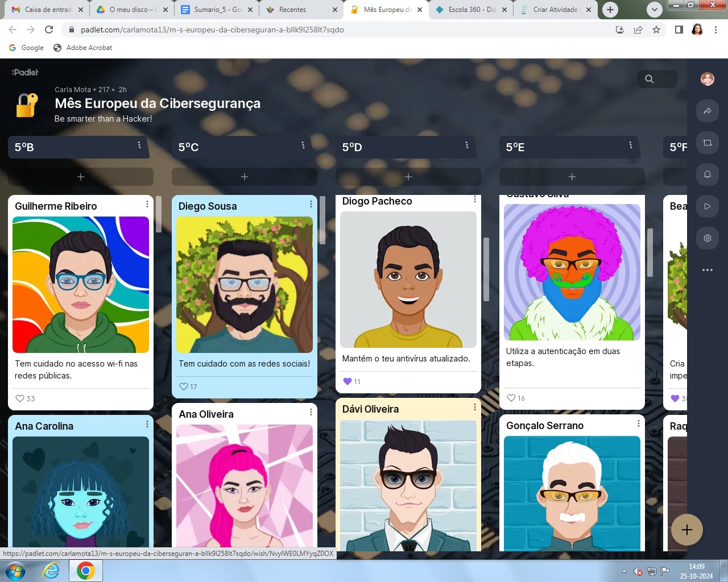Click the round add post button
The image size is (728, 582).
pyautogui.click(x=686, y=530)
